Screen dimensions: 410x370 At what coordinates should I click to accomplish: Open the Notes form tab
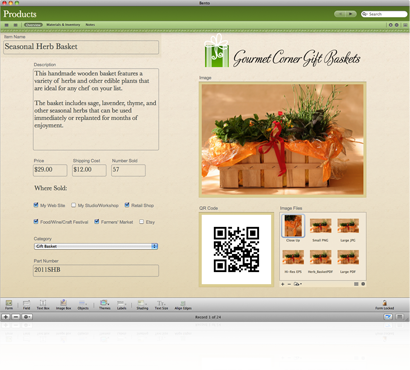(90, 25)
